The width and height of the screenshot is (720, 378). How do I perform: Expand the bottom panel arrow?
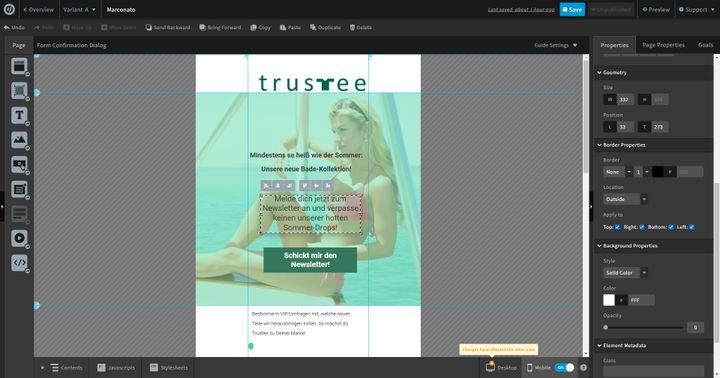(42, 368)
